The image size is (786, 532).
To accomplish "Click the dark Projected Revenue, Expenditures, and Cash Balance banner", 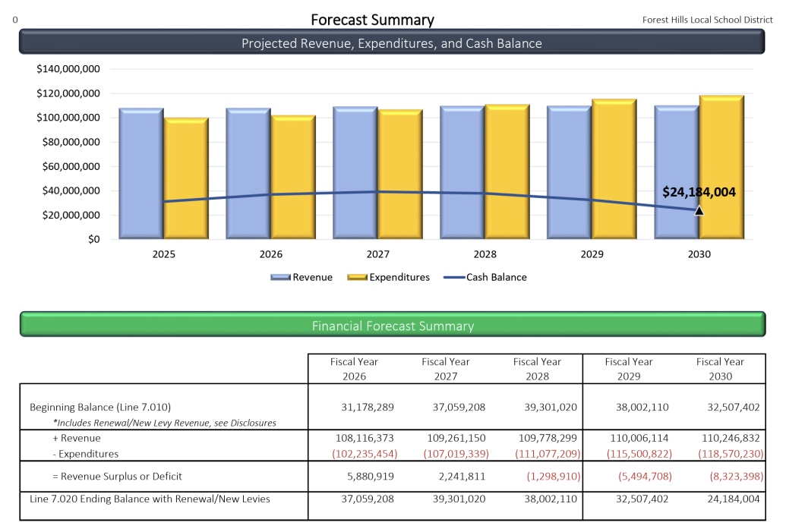I will click(392, 43).
